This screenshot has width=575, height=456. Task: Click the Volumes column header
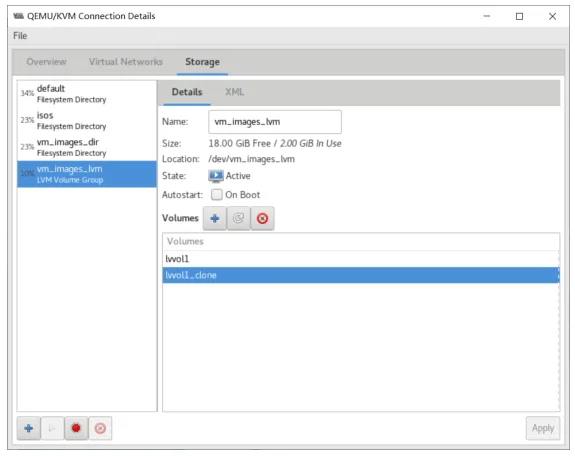361,242
